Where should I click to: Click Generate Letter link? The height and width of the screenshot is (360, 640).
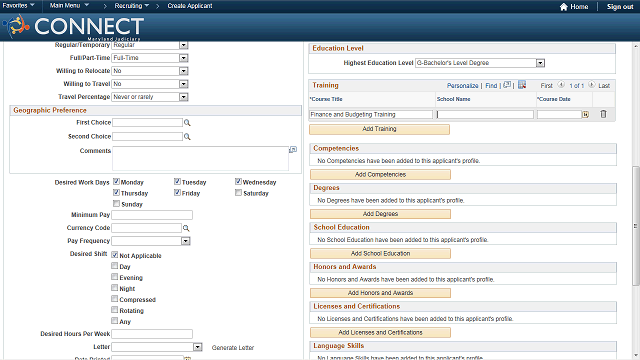point(233,348)
